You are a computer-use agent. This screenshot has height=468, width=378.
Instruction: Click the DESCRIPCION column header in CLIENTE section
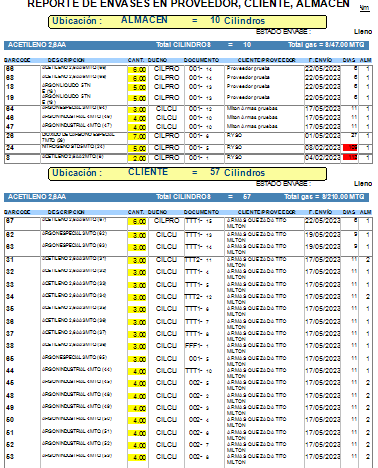click(x=66, y=212)
